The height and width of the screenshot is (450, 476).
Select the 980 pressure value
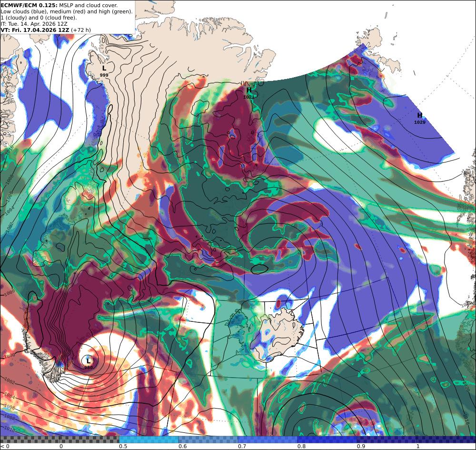coord(89,368)
